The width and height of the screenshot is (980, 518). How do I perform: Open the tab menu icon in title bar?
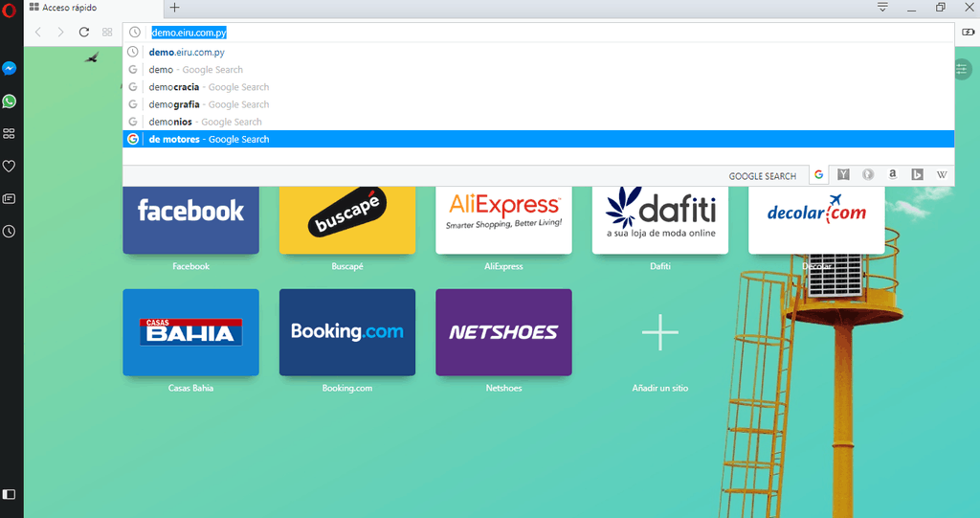881,7
